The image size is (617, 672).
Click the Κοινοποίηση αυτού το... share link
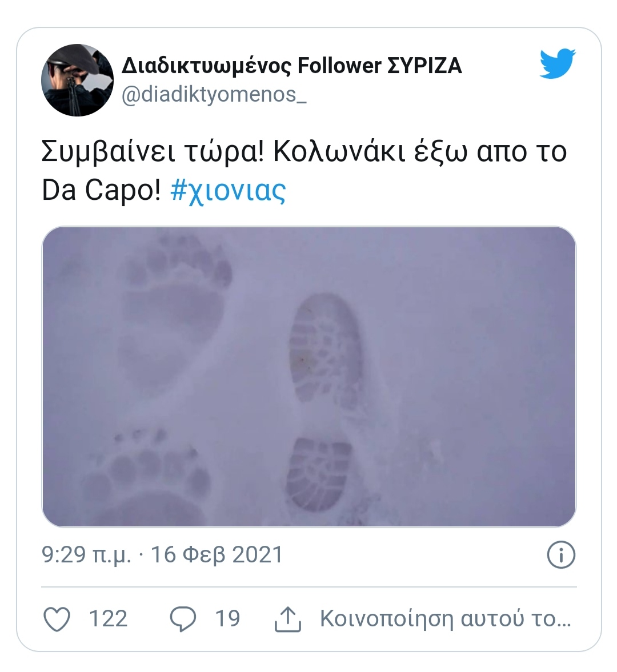(446, 619)
